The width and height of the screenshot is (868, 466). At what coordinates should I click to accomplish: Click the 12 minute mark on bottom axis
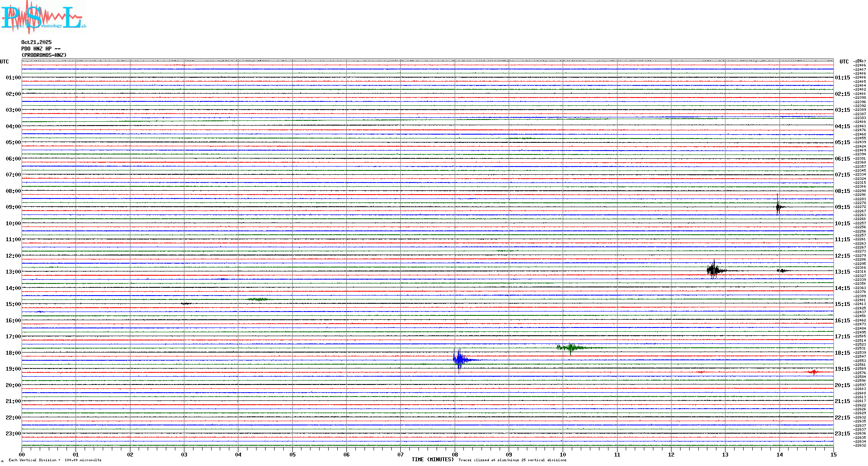pyautogui.click(x=671, y=454)
